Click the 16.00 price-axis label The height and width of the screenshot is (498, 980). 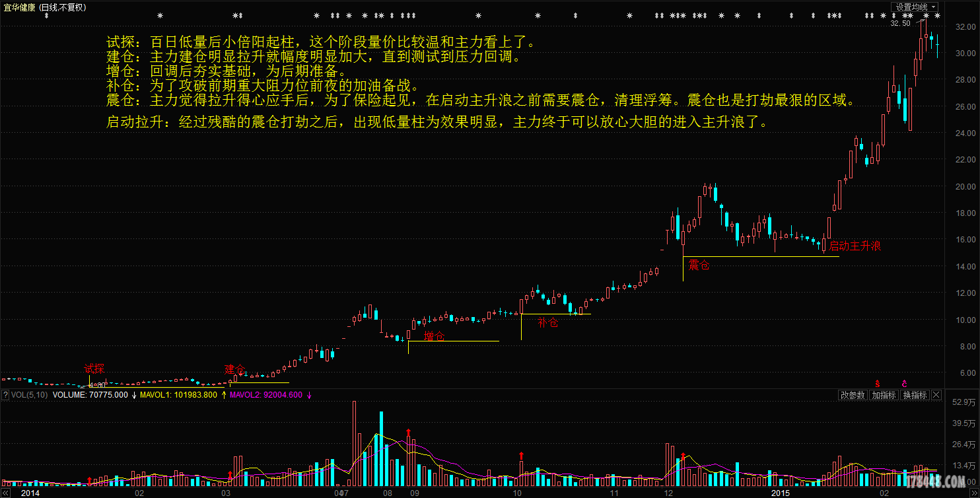click(966, 240)
